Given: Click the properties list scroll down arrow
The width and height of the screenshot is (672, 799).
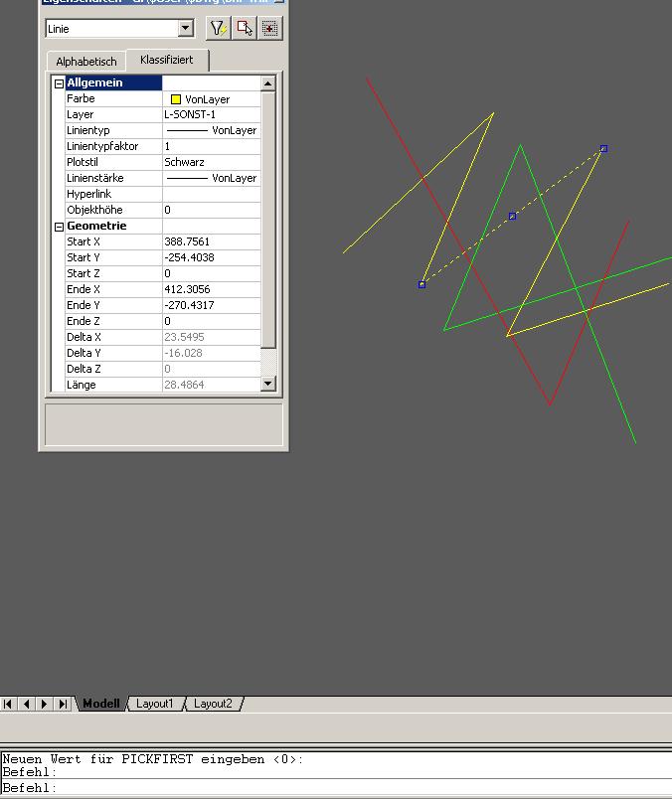Looking at the screenshot, I should [x=268, y=384].
